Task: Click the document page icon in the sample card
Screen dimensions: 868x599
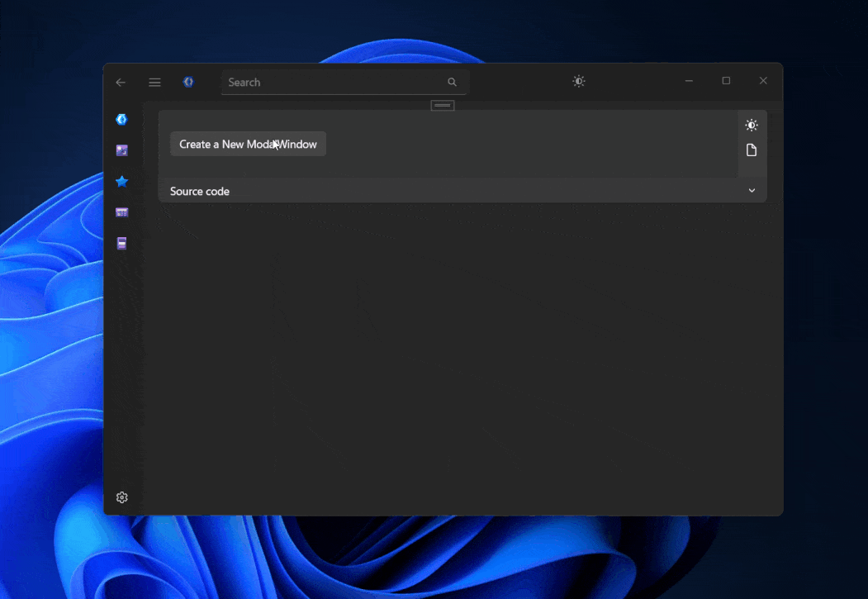Action: [x=752, y=150]
